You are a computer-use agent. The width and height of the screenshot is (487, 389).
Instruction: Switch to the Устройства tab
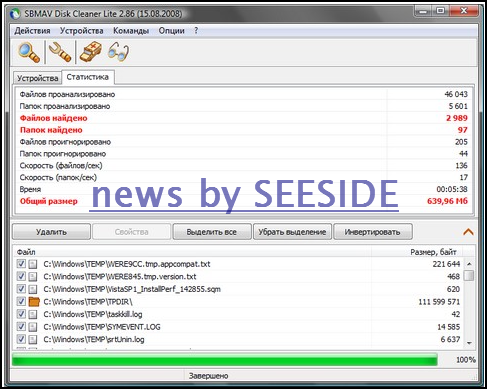38,78
